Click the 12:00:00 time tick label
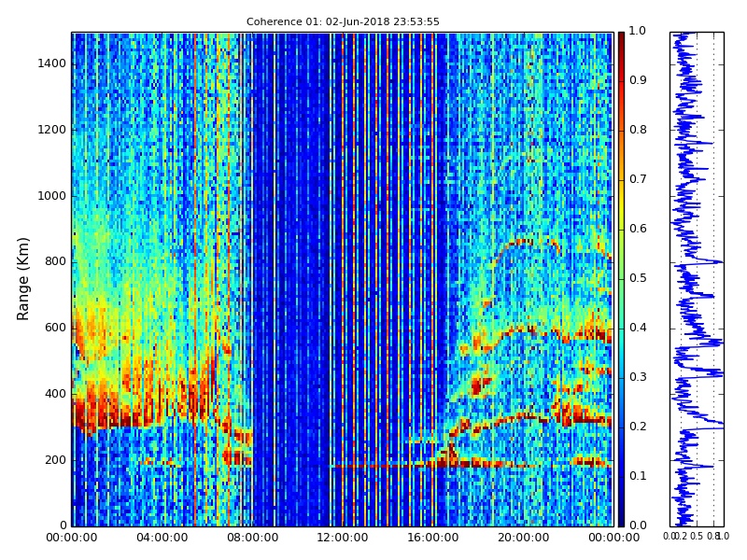The height and width of the screenshot is (560, 747). pyautogui.click(x=343, y=538)
